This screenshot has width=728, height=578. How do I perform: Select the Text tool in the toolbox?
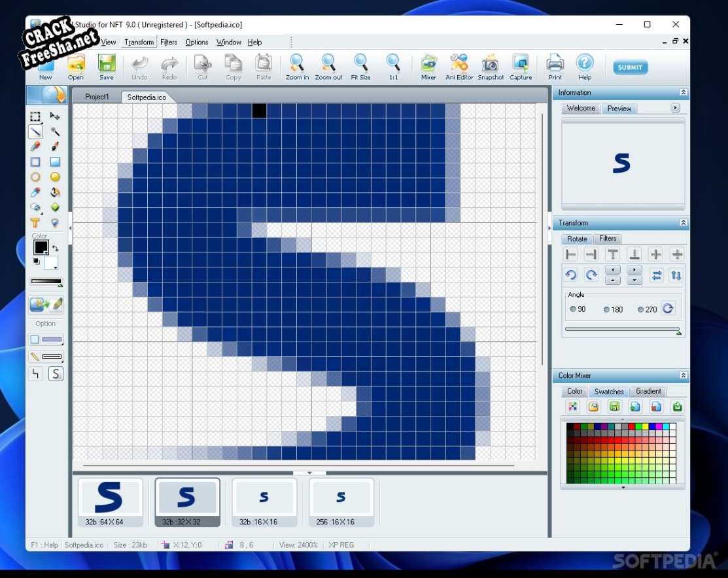point(35,223)
